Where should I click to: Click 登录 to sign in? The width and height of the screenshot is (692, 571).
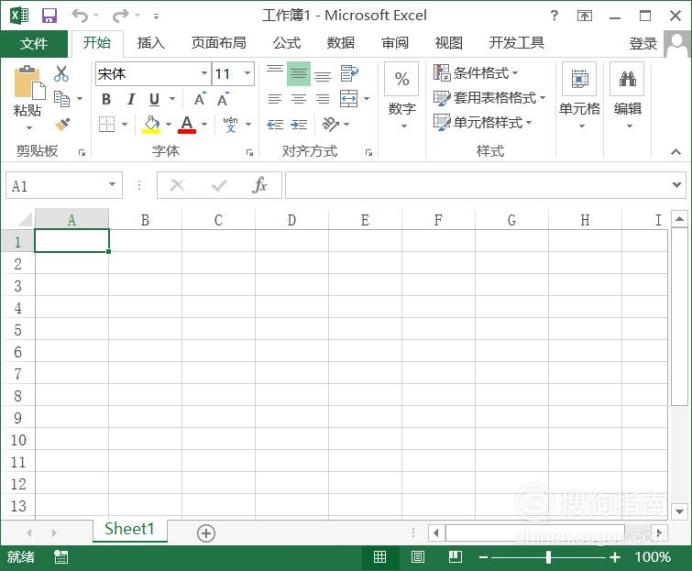643,44
